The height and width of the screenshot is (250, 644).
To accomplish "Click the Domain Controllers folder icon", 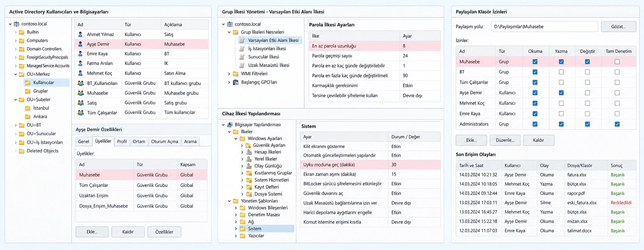I will coord(22,49).
